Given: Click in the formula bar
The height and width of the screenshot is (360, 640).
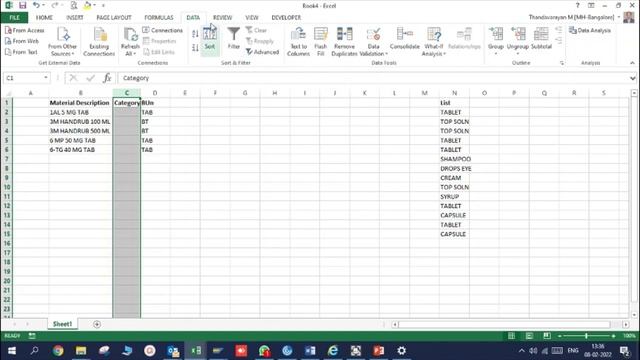Looking at the screenshot, I should (373, 78).
